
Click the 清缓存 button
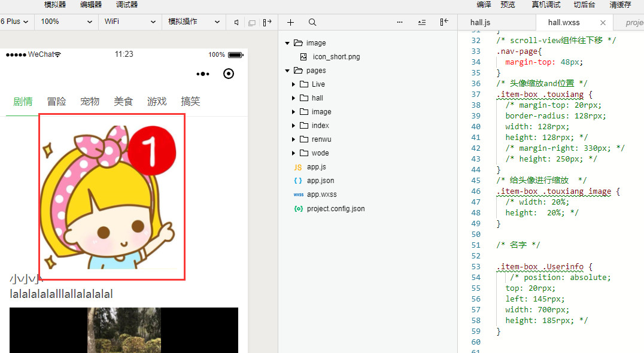pyautogui.click(x=620, y=5)
